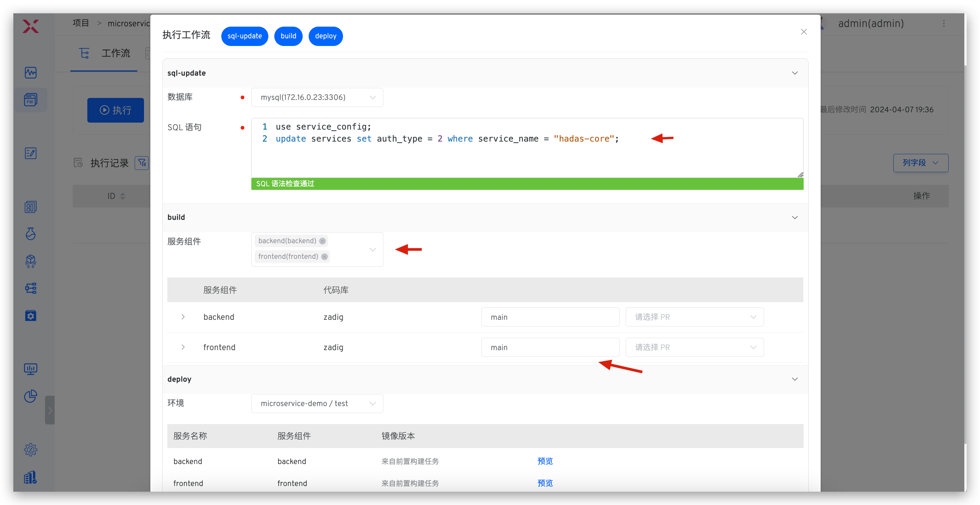Open the 服务组件 multi-select dropdown

(317, 250)
